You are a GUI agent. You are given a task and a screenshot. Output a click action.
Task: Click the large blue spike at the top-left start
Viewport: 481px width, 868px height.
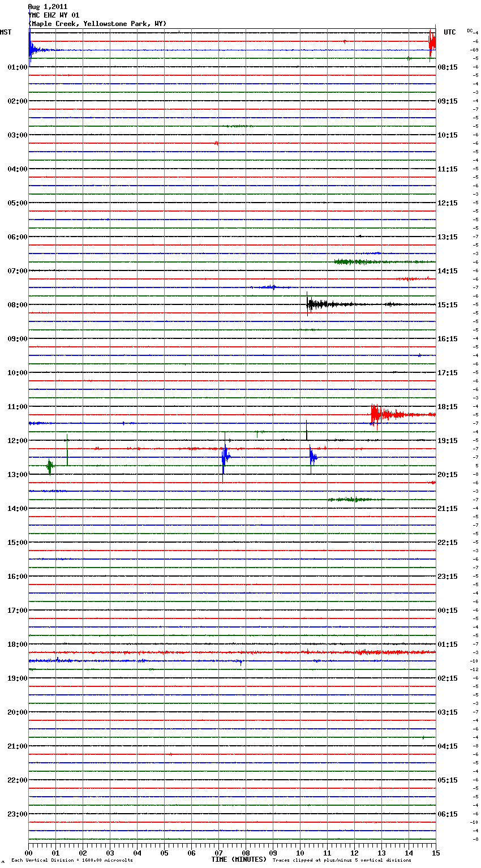[x=31, y=48]
